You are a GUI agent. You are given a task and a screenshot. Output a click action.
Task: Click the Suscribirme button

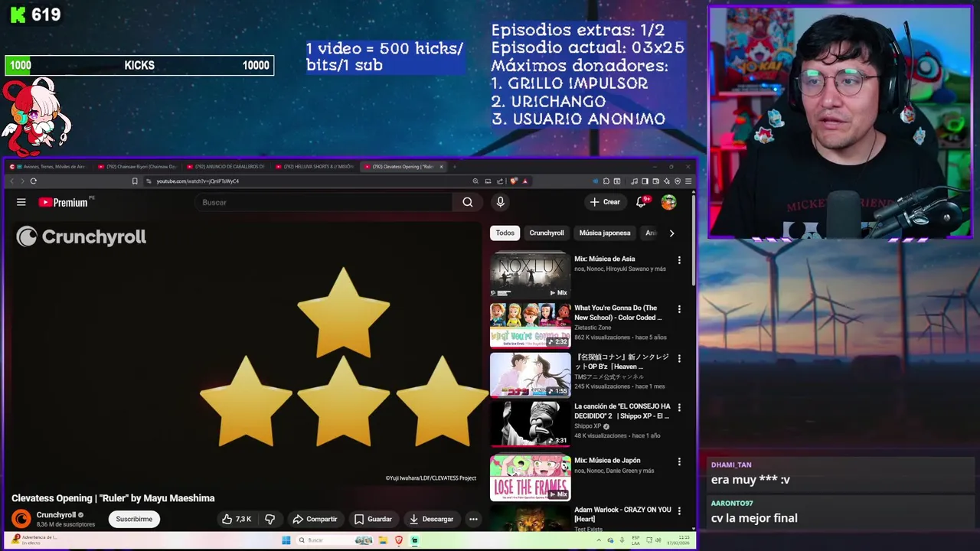click(x=134, y=519)
